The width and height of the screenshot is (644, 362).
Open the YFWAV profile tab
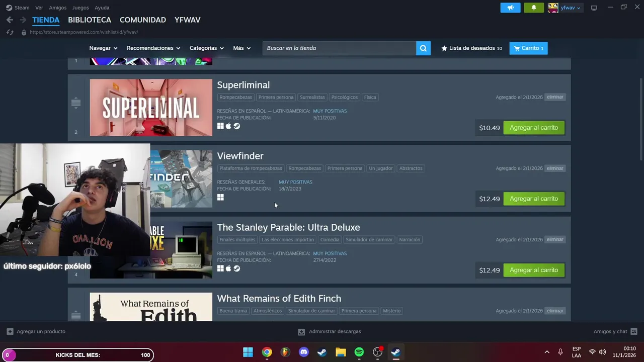(188, 20)
